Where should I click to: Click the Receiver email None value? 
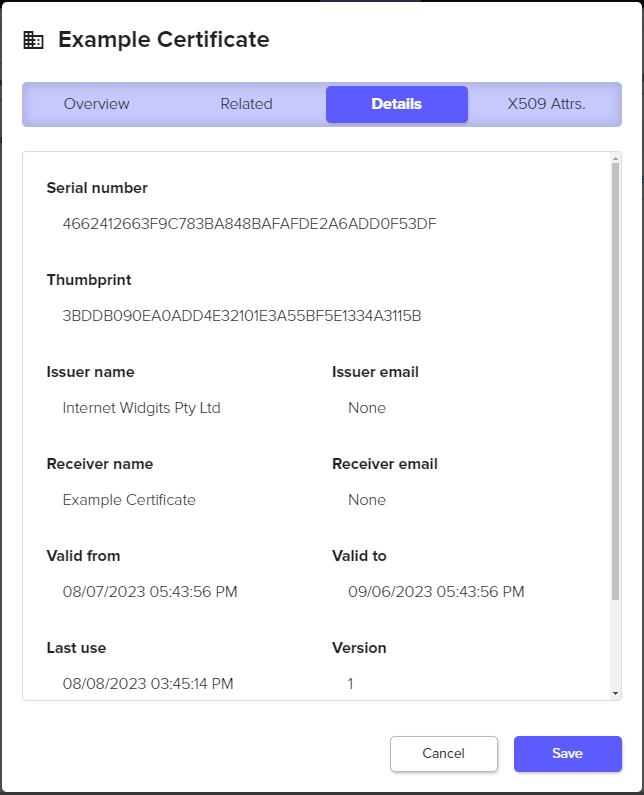(367, 500)
